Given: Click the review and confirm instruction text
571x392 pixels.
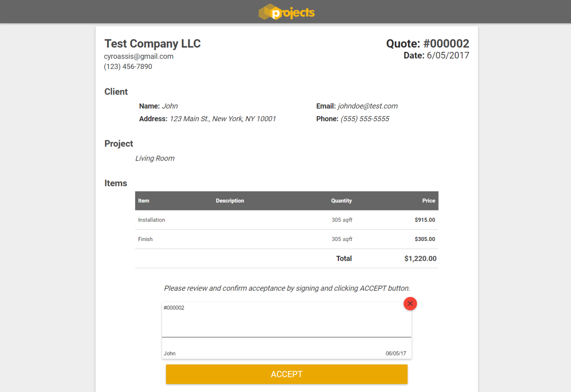Looking at the screenshot, I should [287, 288].
